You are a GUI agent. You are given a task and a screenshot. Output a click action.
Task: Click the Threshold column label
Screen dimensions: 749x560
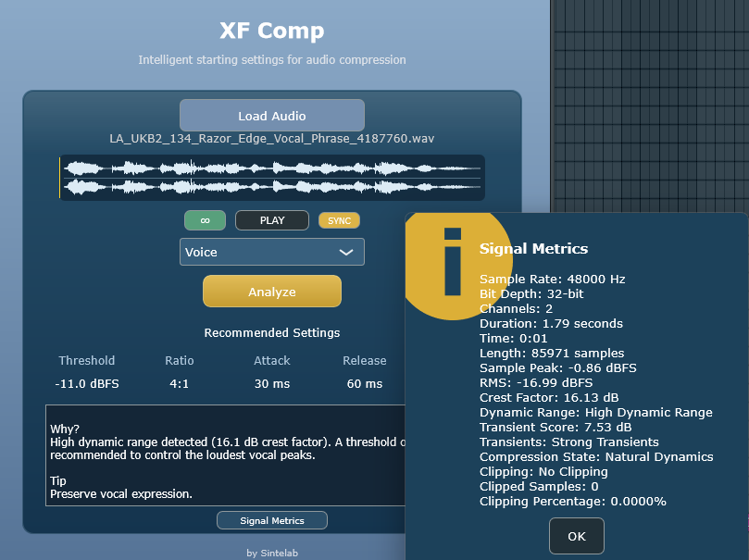pos(87,360)
